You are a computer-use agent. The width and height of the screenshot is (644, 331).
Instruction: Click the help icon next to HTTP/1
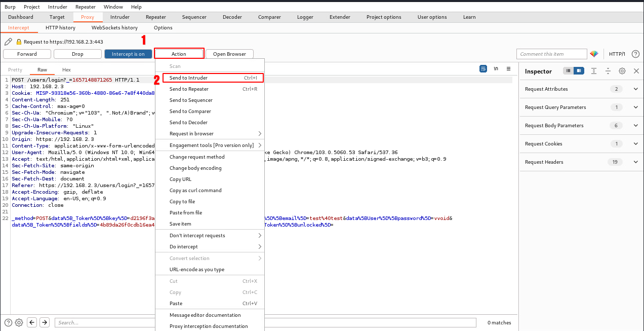click(x=635, y=54)
